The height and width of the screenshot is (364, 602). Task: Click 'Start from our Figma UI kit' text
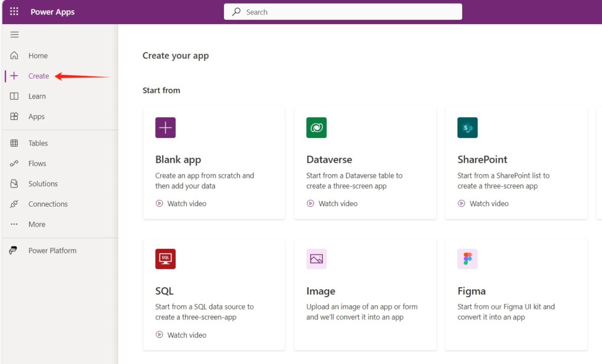pyautogui.click(x=506, y=312)
